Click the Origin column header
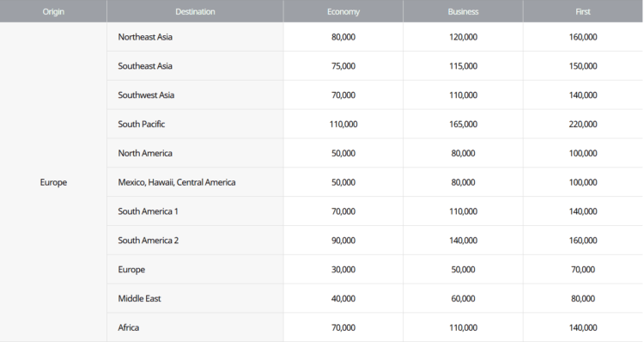 [x=53, y=11]
